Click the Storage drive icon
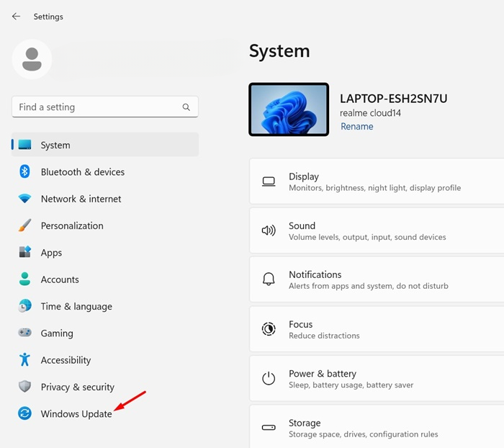This screenshot has width=504, height=448. [269, 427]
